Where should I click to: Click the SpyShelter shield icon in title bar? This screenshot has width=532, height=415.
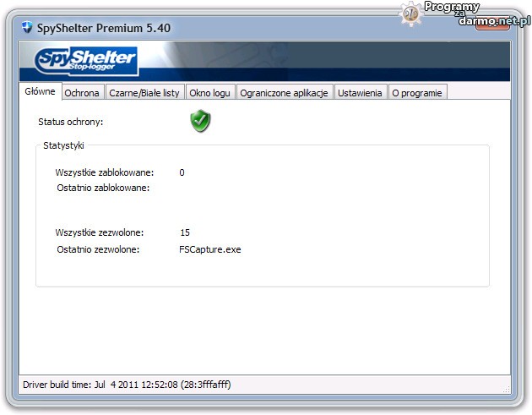27,28
